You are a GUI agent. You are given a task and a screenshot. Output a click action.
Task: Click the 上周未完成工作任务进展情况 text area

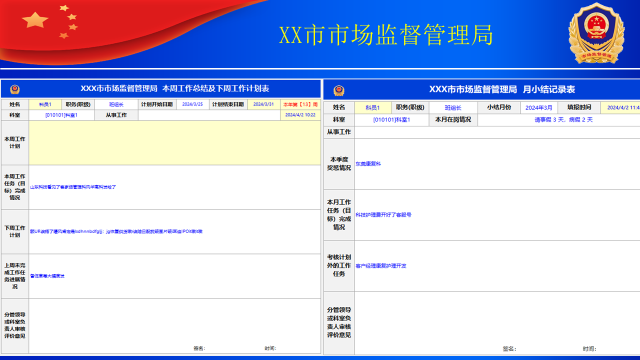pos(175,276)
